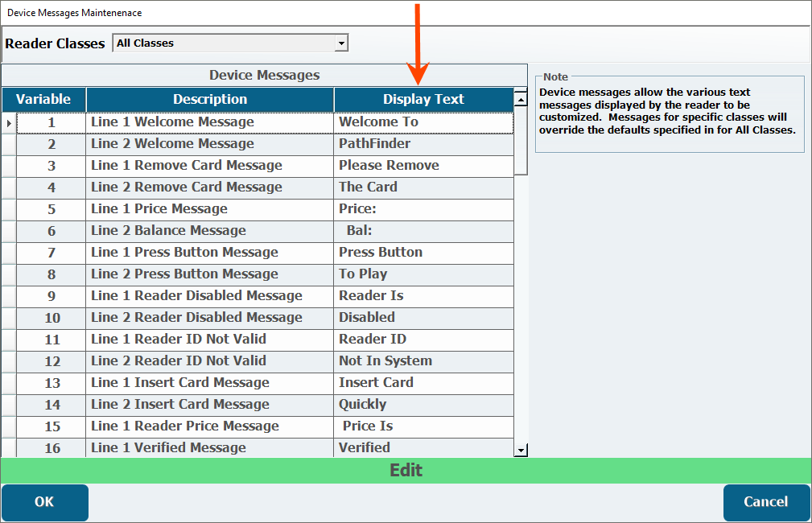Click the Variable column header
Screen dimensions: 812x523
pos(43,100)
